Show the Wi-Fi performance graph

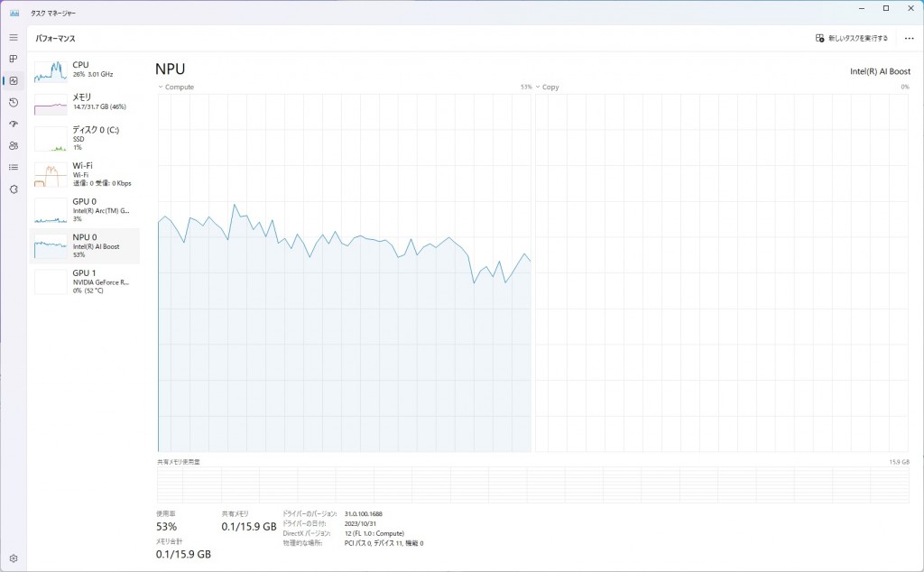[x=85, y=173]
